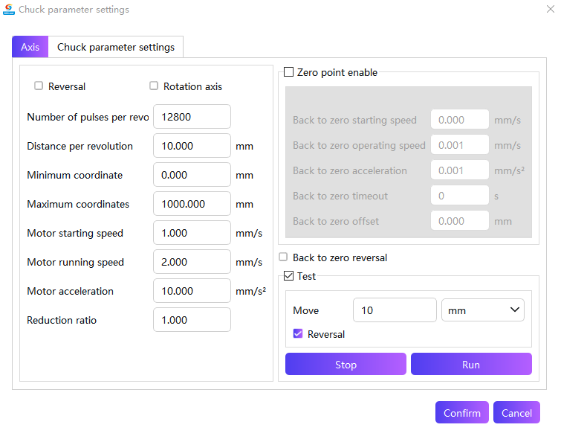This screenshot has height=445, width=562.
Task: Select the Axis tab
Action: tap(30, 47)
